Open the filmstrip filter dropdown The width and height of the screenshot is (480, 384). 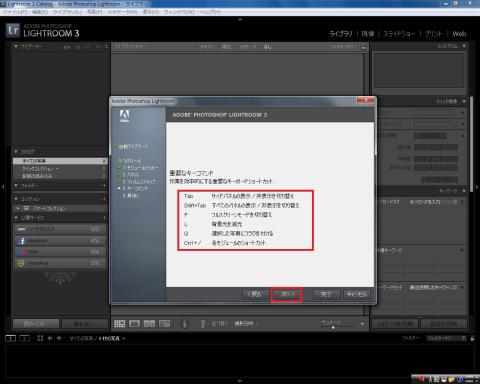coord(446,338)
